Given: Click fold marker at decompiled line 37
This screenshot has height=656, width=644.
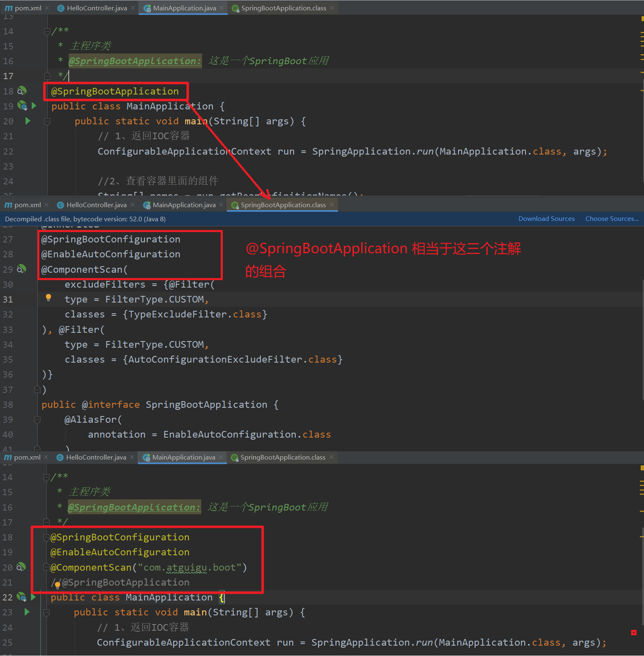Looking at the screenshot, I should 37,390.
